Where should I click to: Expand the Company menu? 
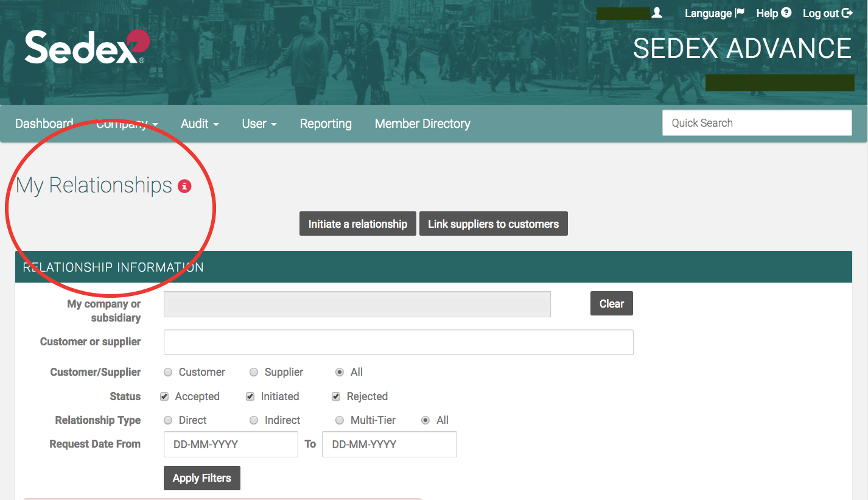[x=127, y=124]
